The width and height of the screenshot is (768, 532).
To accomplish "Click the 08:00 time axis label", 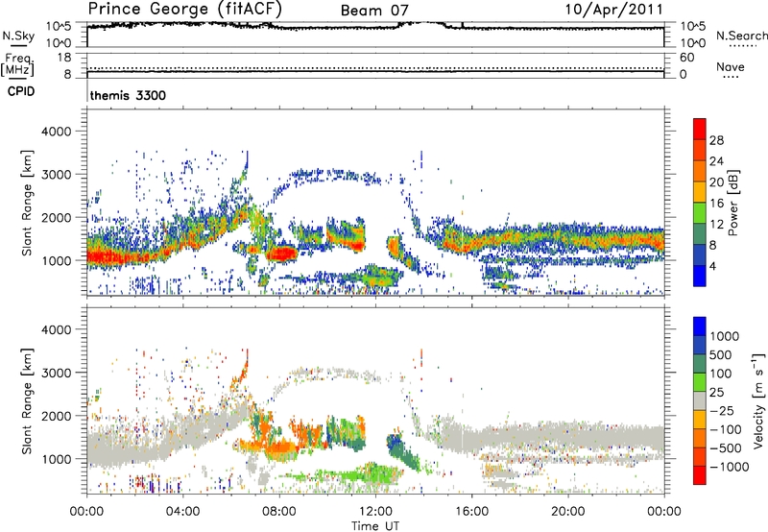I will [x=279, y=512].
